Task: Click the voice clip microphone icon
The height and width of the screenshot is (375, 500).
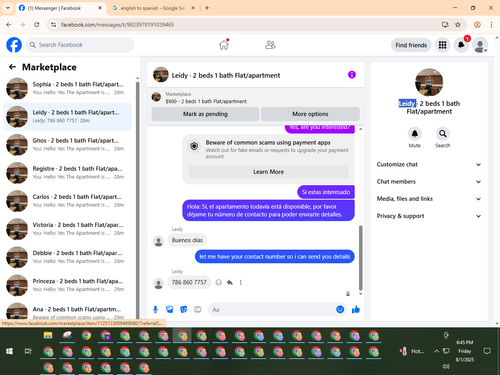Action: coord(155,310)
